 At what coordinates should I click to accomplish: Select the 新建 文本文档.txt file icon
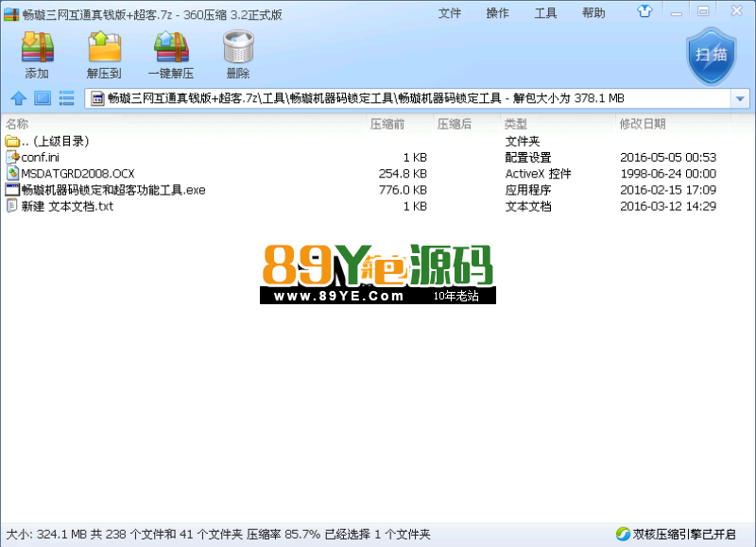click(x=12, y=206)
